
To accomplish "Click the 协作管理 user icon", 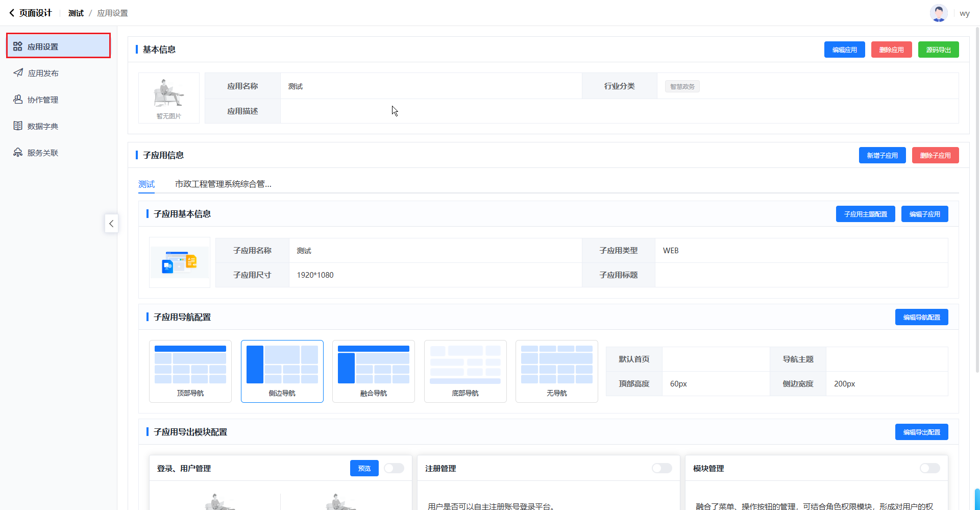I will tap(18, 100).
